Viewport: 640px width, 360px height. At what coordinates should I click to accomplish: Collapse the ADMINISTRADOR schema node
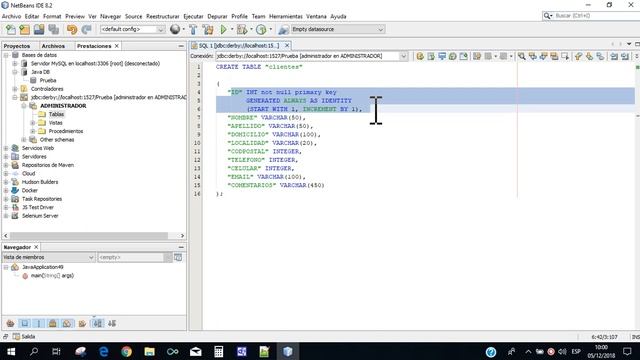[24, 106]
